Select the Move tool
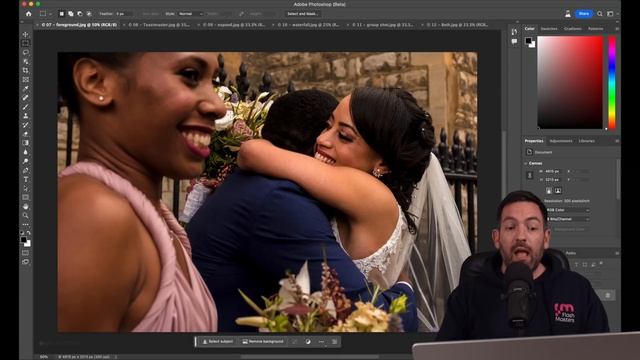Screen dimensions: 640x360 [26, 34]
